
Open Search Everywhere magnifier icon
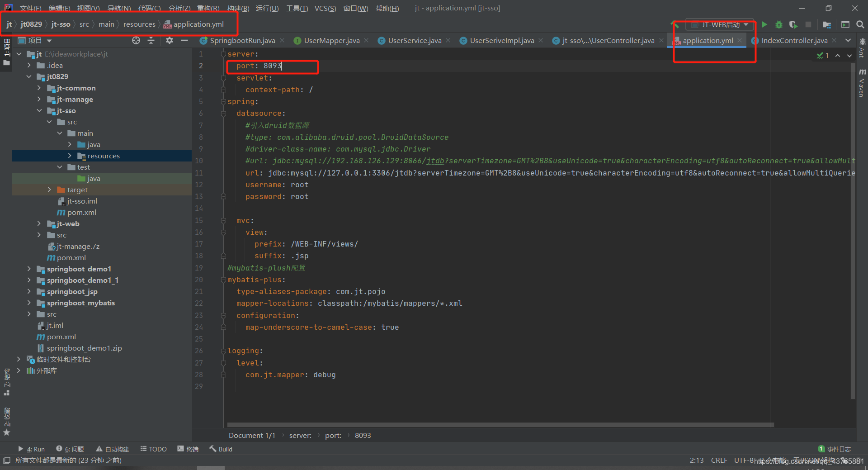point(860,24)
